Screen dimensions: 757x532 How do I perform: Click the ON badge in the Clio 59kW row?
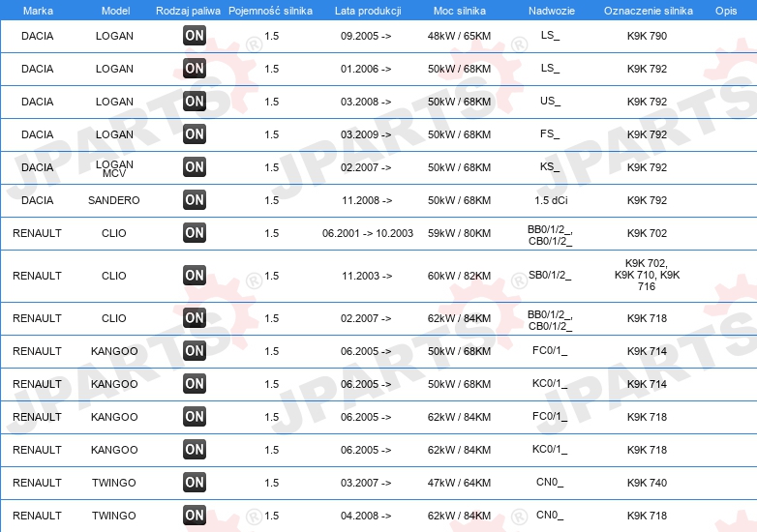point(195,233)
